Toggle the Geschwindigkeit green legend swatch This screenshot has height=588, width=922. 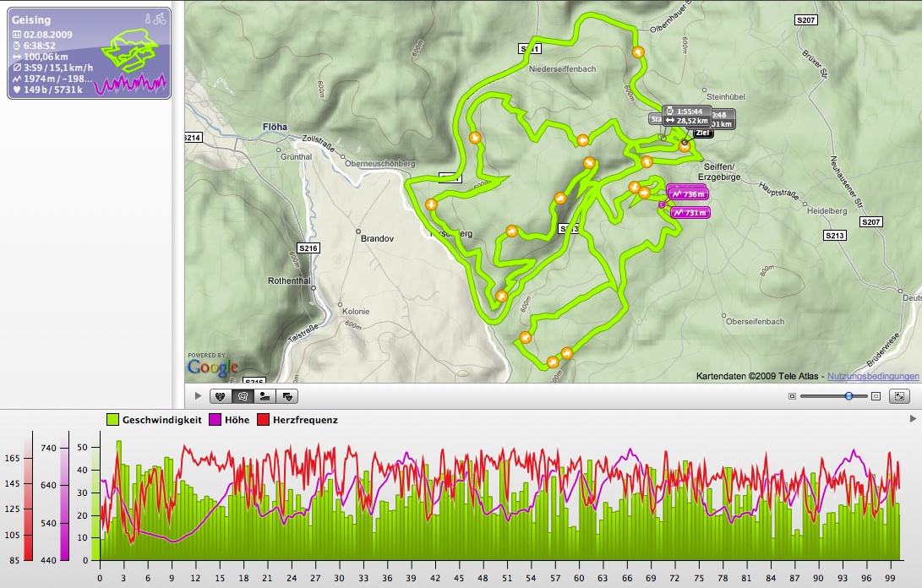tap(113, 420)
